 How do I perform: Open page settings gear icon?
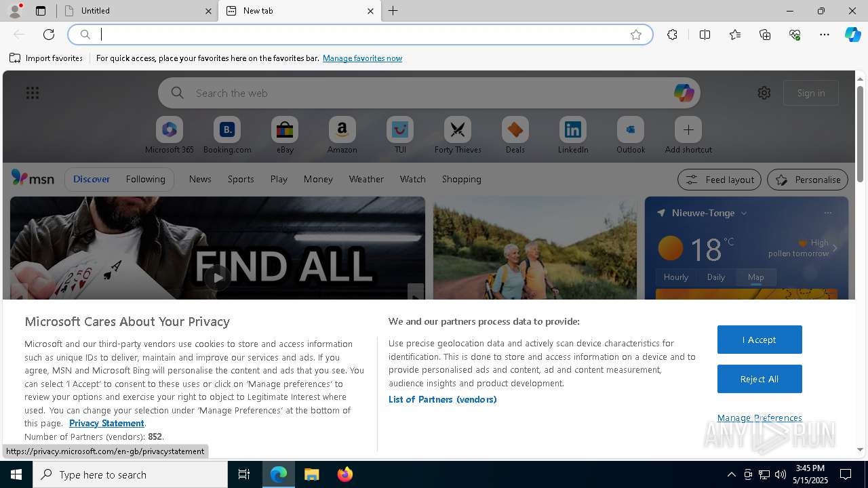click(764, 93)
